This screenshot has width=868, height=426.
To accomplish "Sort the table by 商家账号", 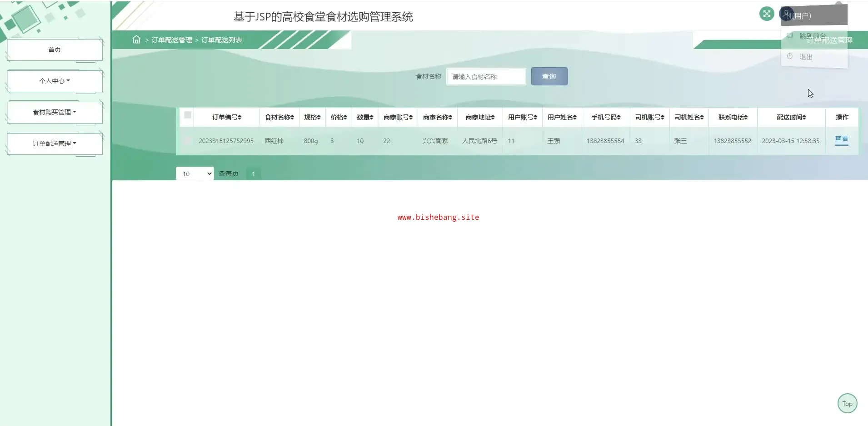I will point(398,117).
